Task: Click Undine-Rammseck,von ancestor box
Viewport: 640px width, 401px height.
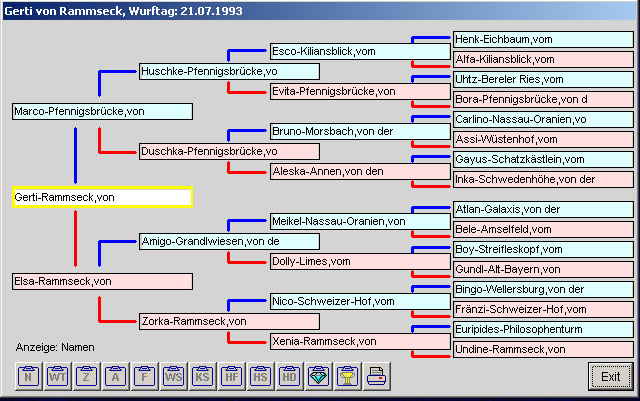Action: pos(542,349)
